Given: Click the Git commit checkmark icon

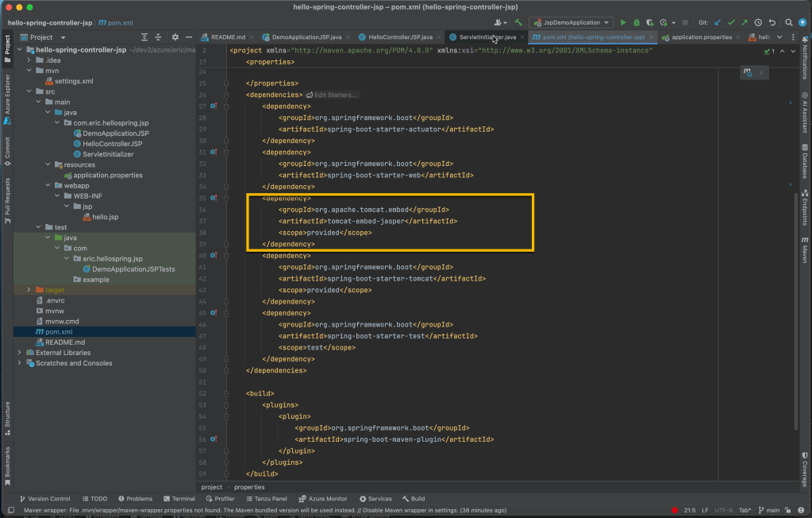Looking at the screenshot, I should click(732, 23).
